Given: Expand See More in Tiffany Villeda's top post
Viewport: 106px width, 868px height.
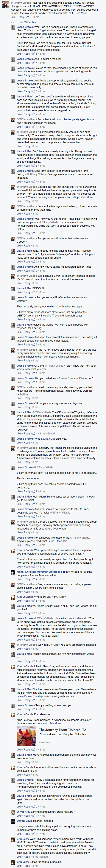Looking at the screenshot, I should tap(81, 13).
